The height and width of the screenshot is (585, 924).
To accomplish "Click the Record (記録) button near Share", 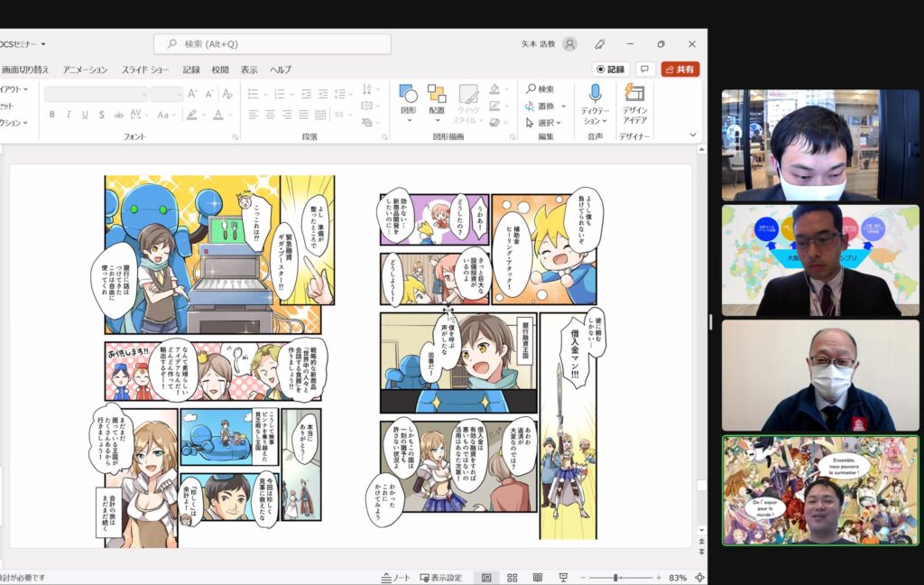I will pyautogui.click(x=611, y=69).
